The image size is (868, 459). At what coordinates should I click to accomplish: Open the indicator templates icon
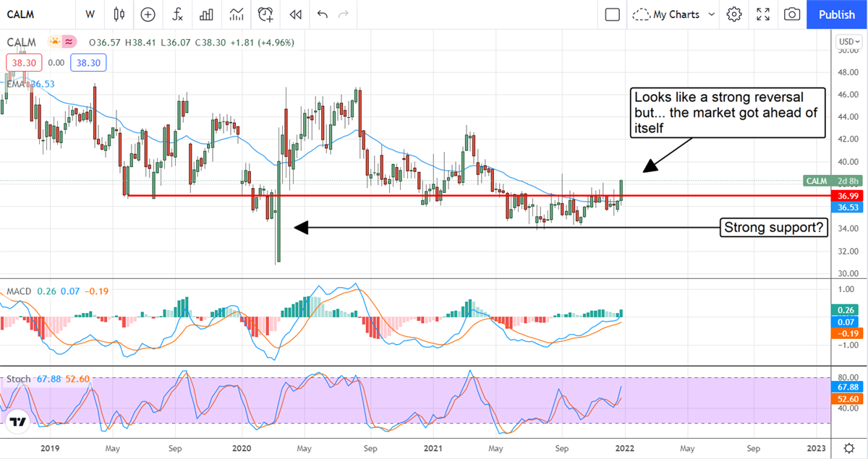236,14
